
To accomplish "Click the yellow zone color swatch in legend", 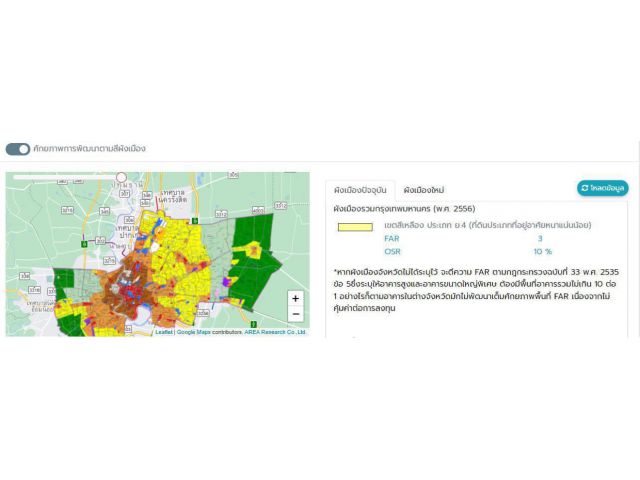I will tap(354, 227).
